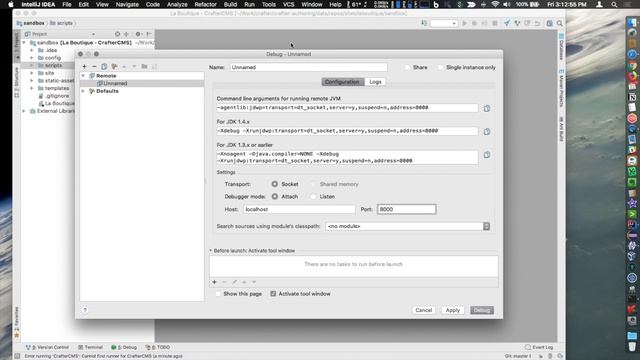Viewport: 640px width, 360px height.
Task: Expand the config folder in Project tree
Action: click(x=32, y=58)
